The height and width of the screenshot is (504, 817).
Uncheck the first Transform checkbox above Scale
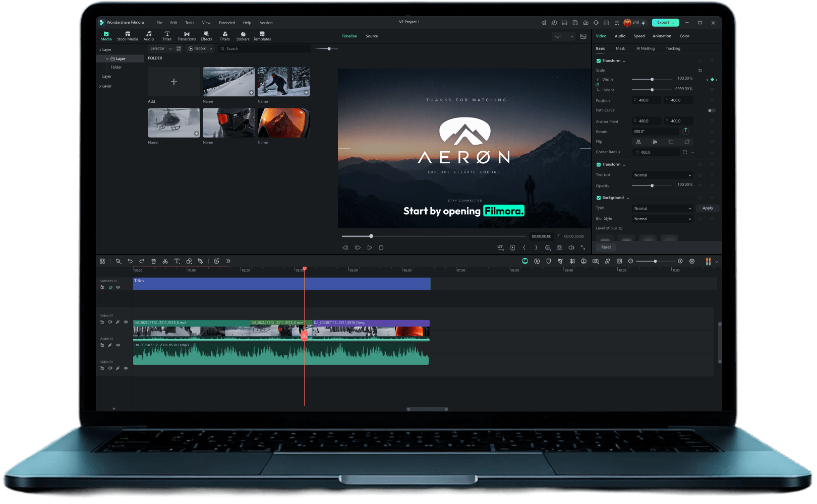coord(599,61)
